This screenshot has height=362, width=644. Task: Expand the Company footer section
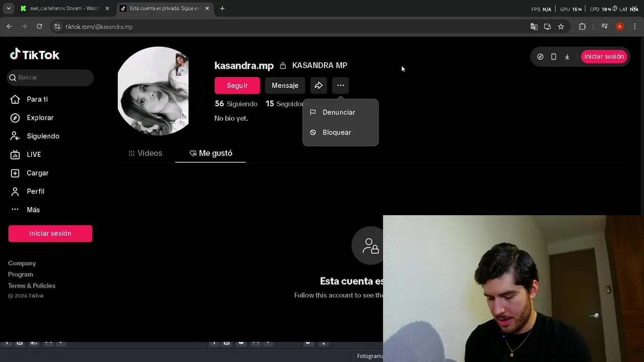[x=22, y=263]
